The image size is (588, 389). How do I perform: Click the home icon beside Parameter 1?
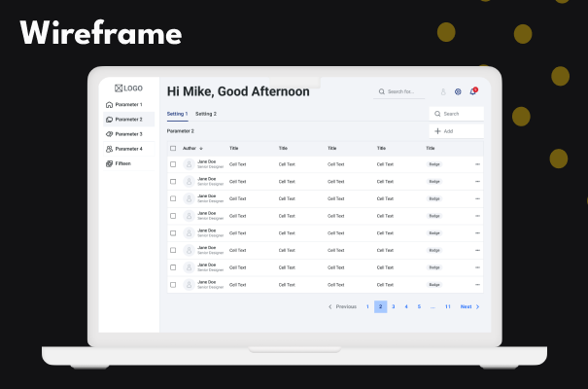point(109,104)
